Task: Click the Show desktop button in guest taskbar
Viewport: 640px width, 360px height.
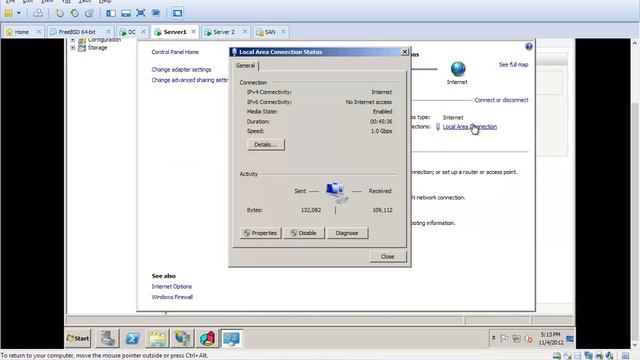Action: click(x=570, y=338)
